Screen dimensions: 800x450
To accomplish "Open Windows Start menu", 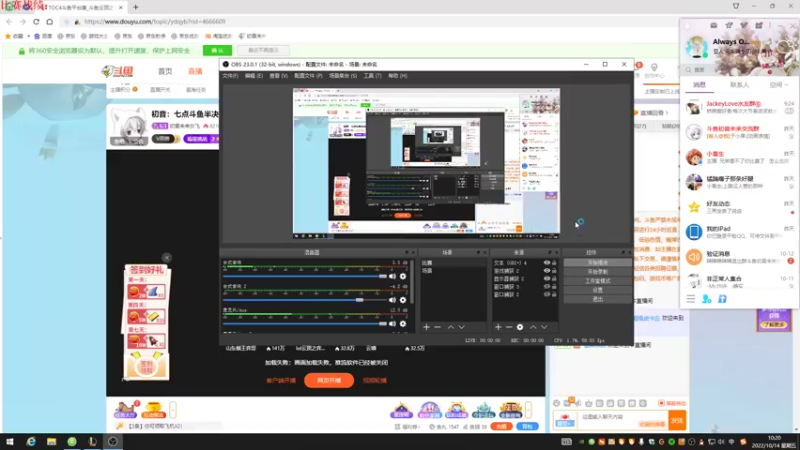I will [x=9, y=441].
